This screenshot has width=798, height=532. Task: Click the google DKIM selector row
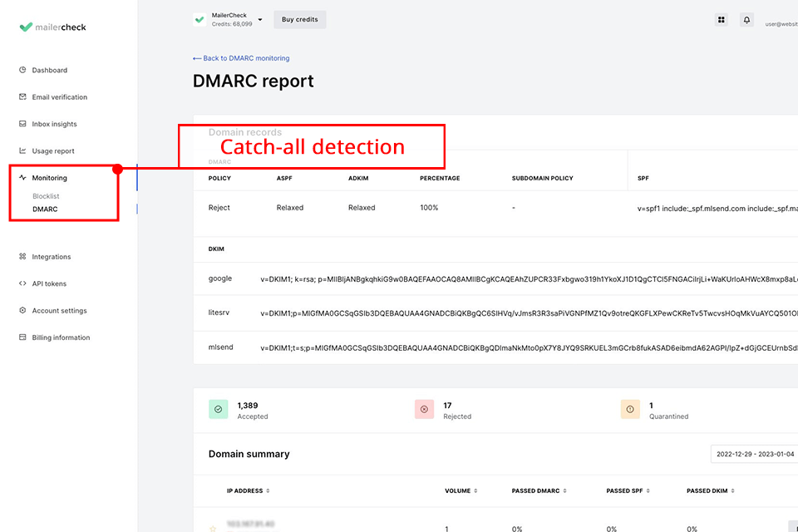(x=495, y=279)
